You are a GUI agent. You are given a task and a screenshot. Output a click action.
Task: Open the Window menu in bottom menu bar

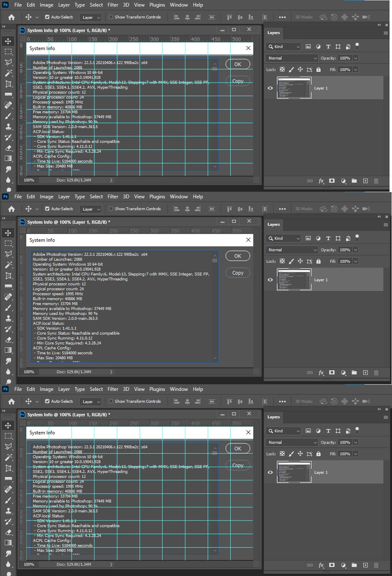[x=179, y=389]
